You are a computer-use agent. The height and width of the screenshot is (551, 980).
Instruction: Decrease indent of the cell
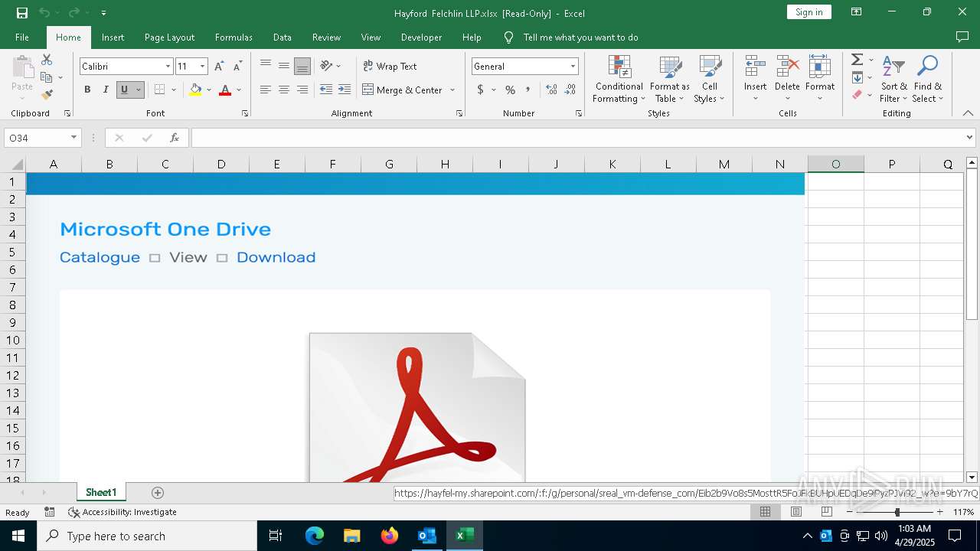coord(326,90)
